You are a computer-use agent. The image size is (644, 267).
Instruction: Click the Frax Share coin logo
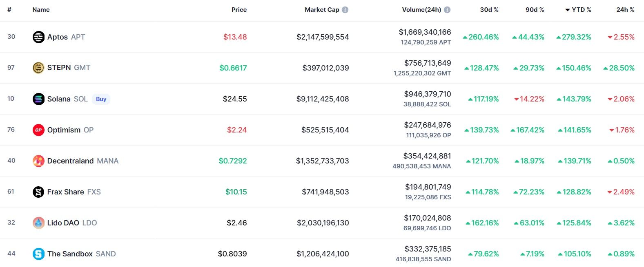[38, 192]
